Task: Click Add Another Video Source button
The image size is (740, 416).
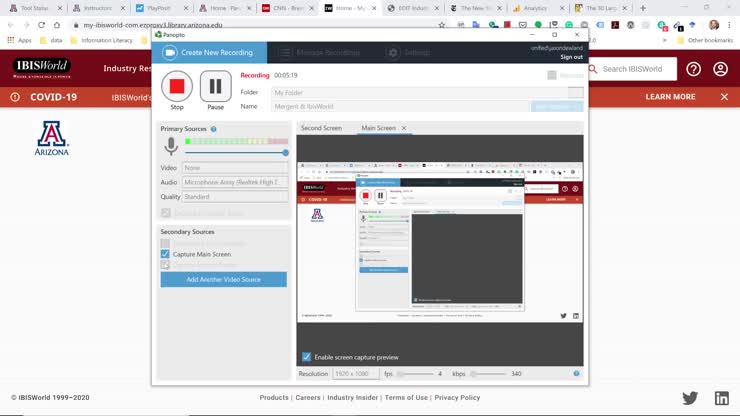Action: [223, 280]
